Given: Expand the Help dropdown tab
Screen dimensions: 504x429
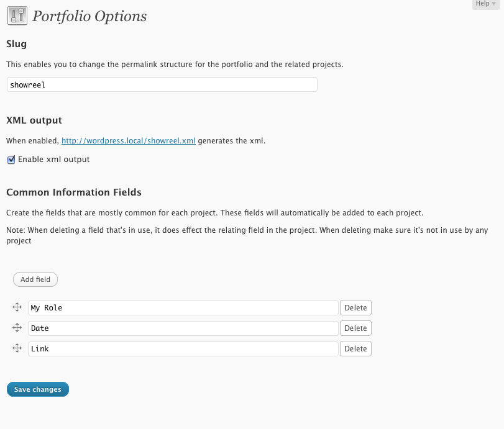Looking at the screenshot, I should pyautogui.click(x=486, y=4).
